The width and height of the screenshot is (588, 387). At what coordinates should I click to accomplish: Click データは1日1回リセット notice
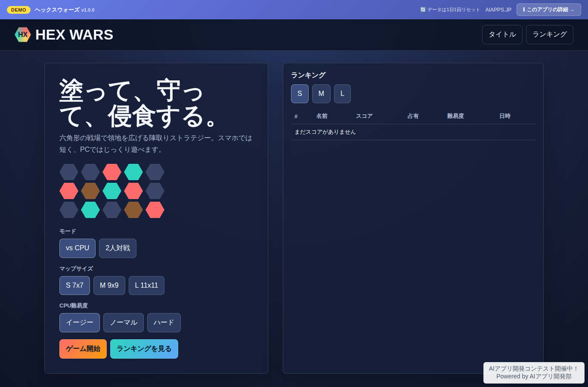450,10
